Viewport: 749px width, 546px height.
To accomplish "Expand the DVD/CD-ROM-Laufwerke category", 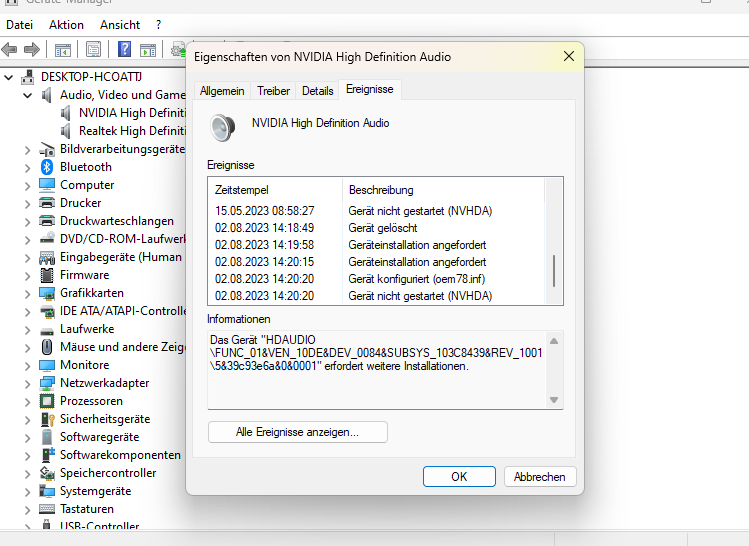I will [28, 240].
